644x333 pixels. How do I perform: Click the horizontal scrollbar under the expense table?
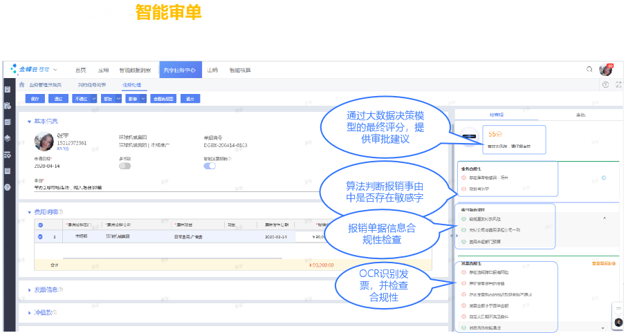(172, 258)
